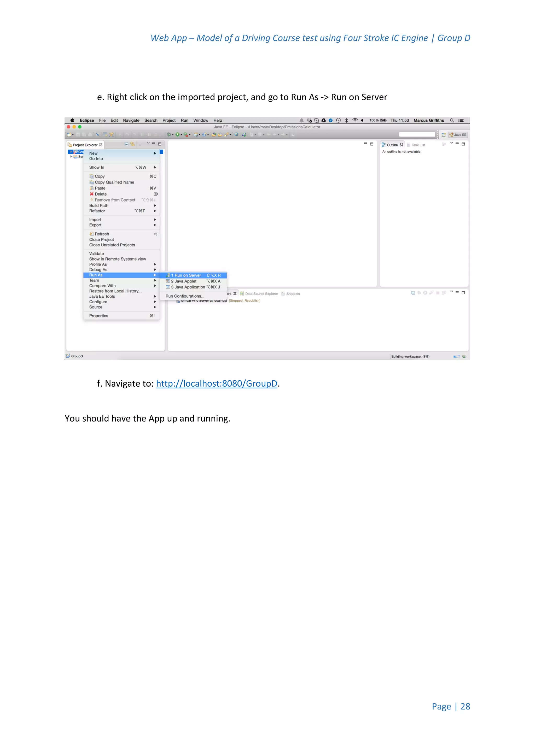Screen dimensions: 535x756
Task: Select Copy in context menu
Action: coord(121,176)
